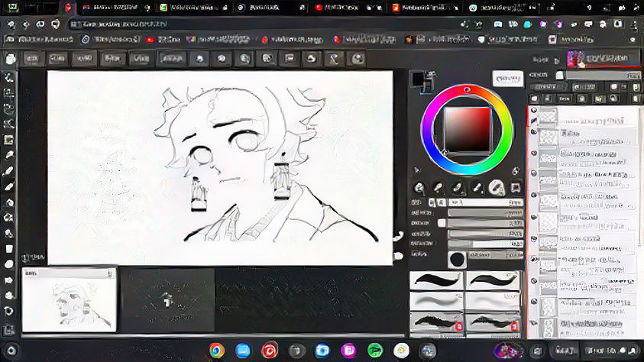This screenshot has height=362, width=644.
Task: Open the blue Files icon in the shelf
Action: point(243,351)
